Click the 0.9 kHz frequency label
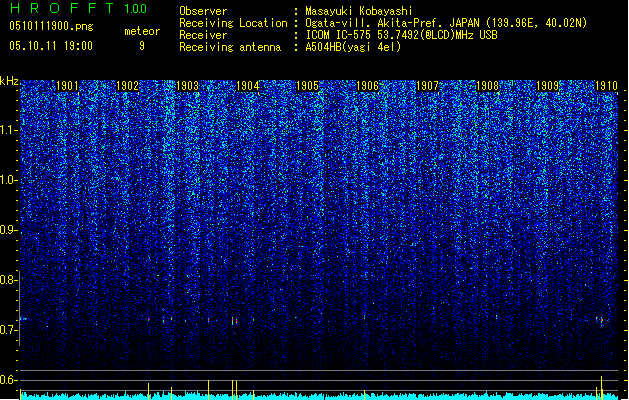Screen dimensions: 629x400 [x=8, y=230]
